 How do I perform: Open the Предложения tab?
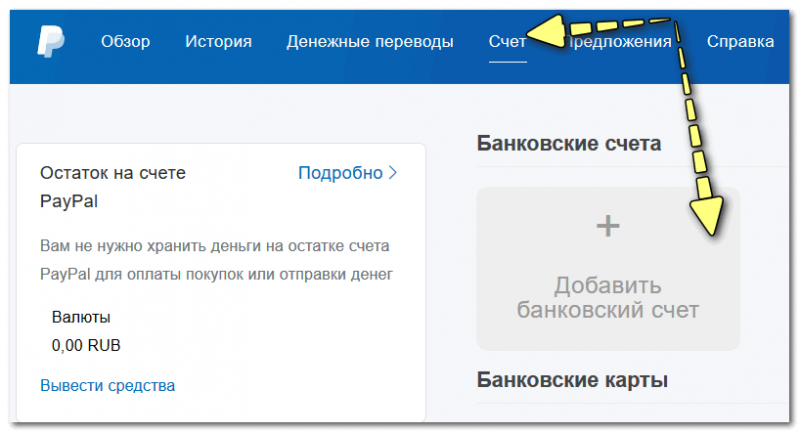619,42
